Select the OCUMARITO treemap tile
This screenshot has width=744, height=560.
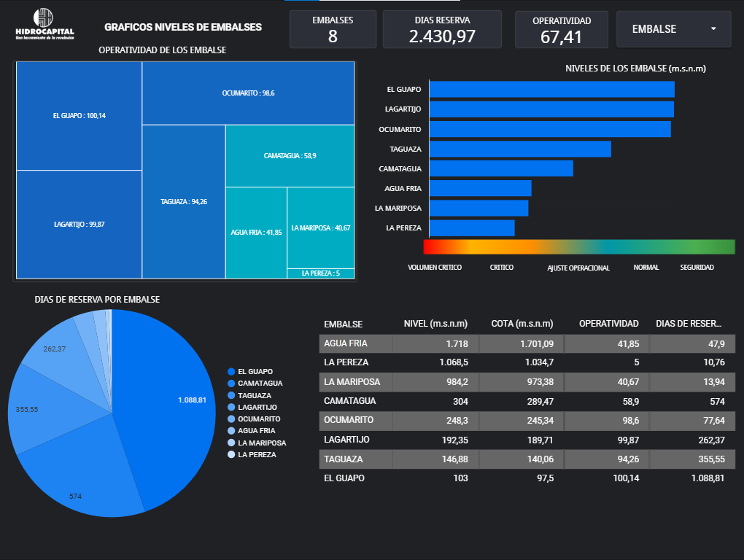click(248, 93)
